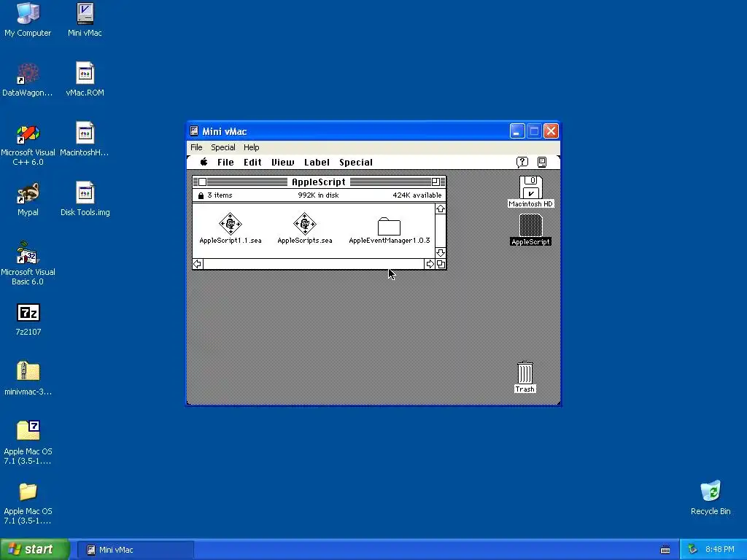747x560 pixels.
Task: Open the Apple menu logo
Action: point(204,162)
